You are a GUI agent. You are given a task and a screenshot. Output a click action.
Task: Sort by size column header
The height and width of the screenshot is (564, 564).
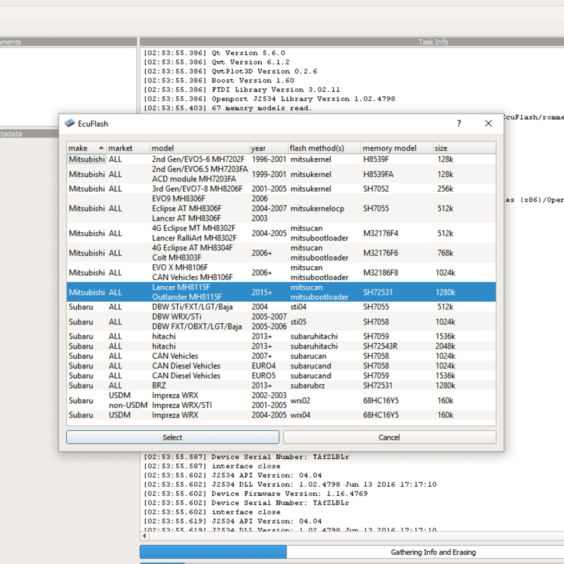point(464,148)
